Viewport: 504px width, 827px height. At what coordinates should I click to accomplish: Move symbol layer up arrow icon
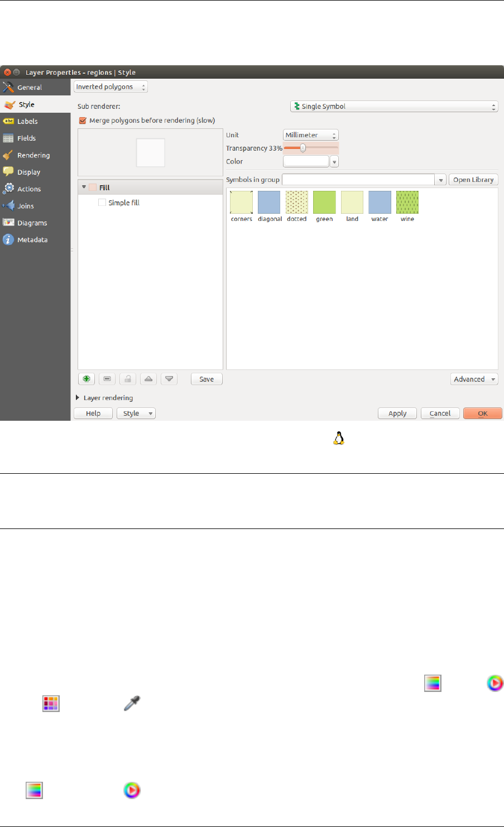[148, 379]
